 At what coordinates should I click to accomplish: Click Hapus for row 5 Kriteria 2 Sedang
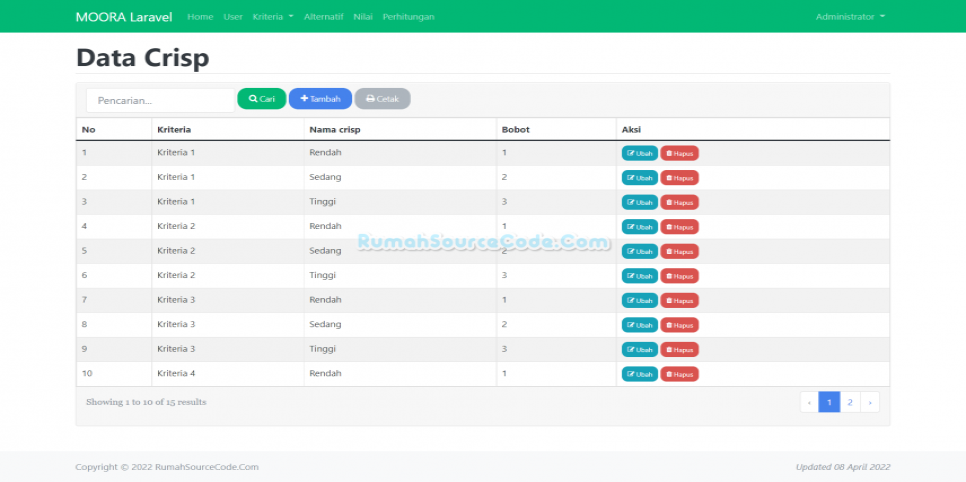pos(680,251)
